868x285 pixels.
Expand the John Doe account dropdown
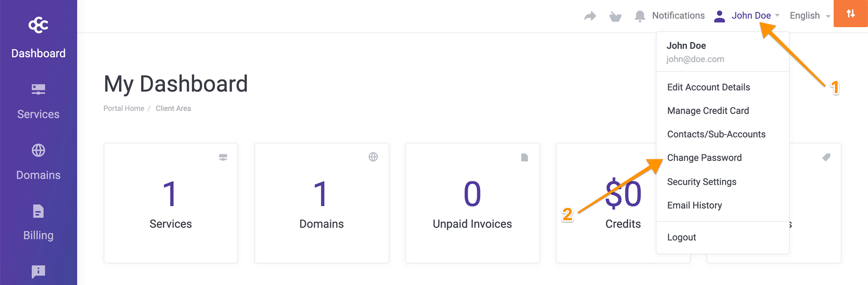(x=751, y=16)
